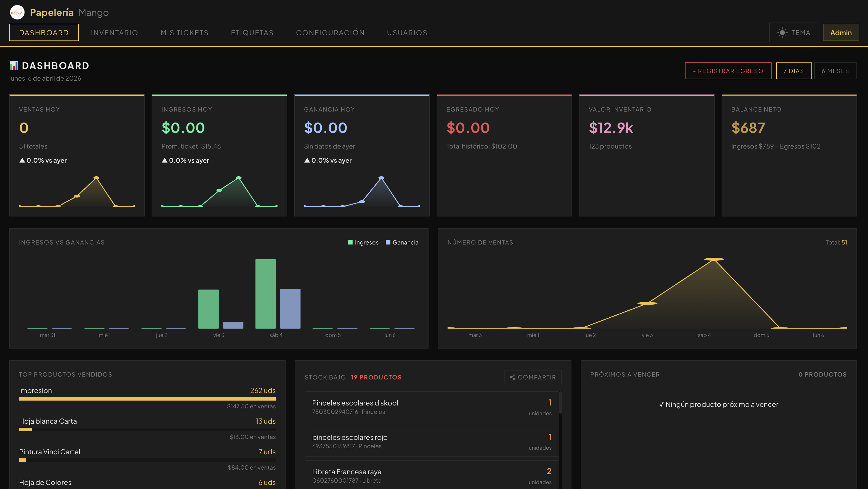868x489 pixels.
Task: Select the 7 Días range
Action: click(794, 71)
